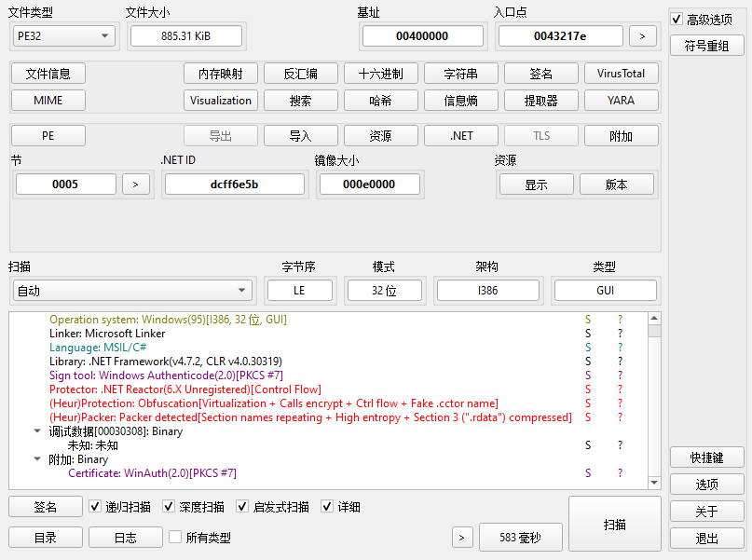
Task: Toggle the 高级选项 checkbox
Action: [677, 20]
